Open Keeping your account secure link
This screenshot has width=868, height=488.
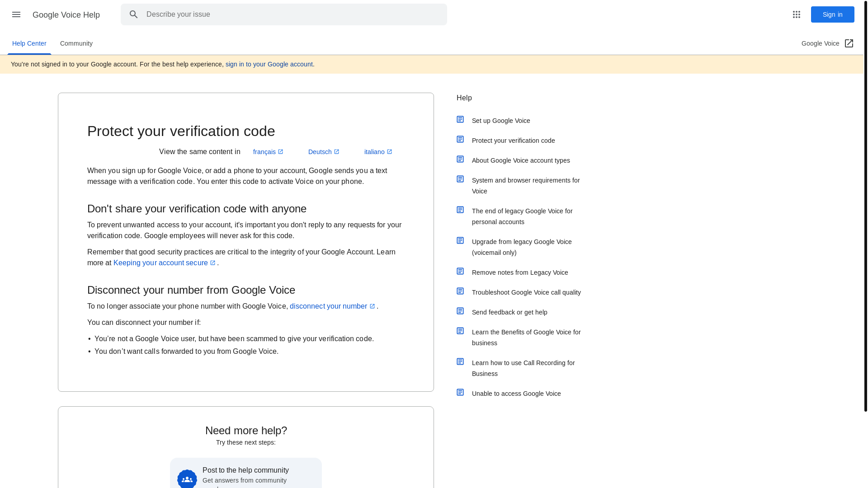point(165,263)
